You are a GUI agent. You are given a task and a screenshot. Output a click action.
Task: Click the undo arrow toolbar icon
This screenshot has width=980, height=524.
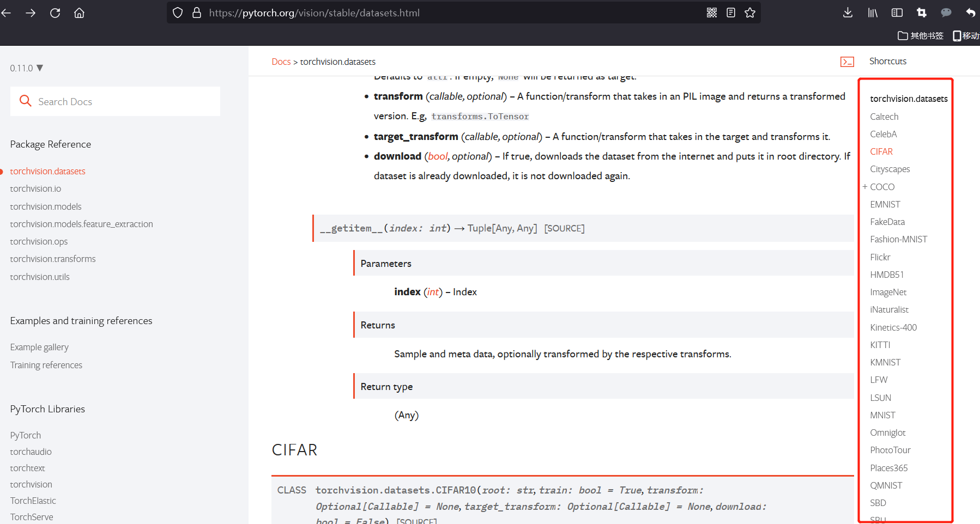(x=971, y=13)
